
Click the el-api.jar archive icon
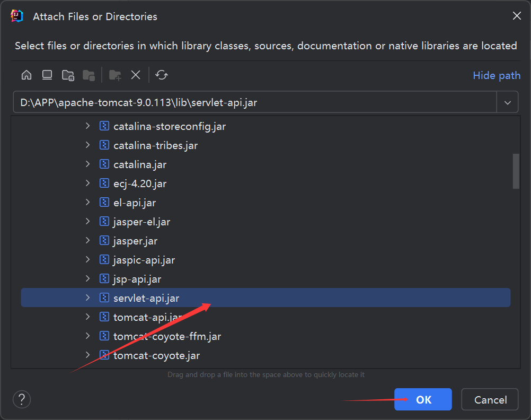pyautogui.click(x=104, y=203)
